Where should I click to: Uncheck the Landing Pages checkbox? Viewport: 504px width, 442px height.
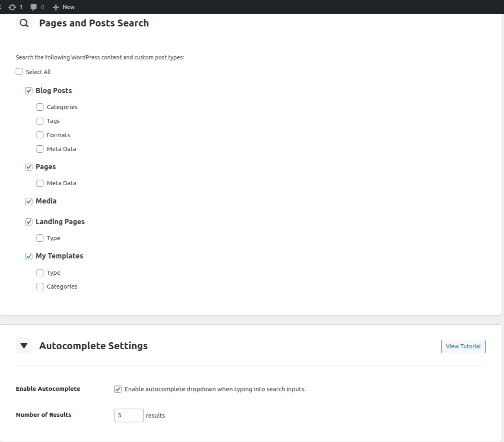[29, 222]
